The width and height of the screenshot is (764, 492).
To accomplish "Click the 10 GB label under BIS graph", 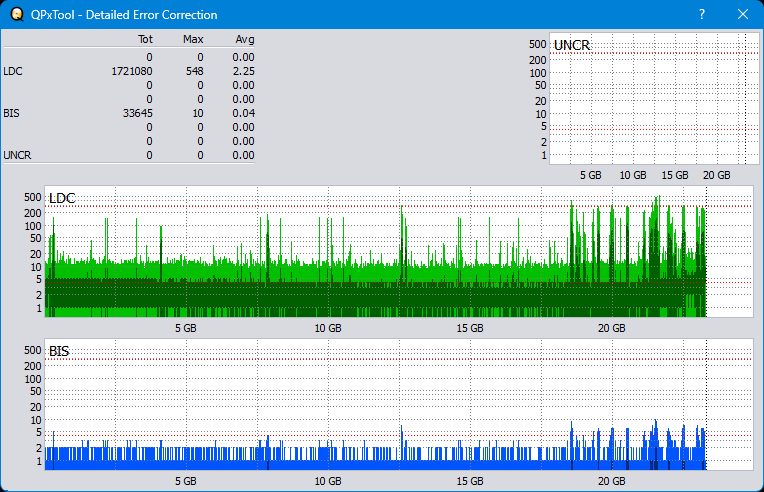I will click(328, 481).
